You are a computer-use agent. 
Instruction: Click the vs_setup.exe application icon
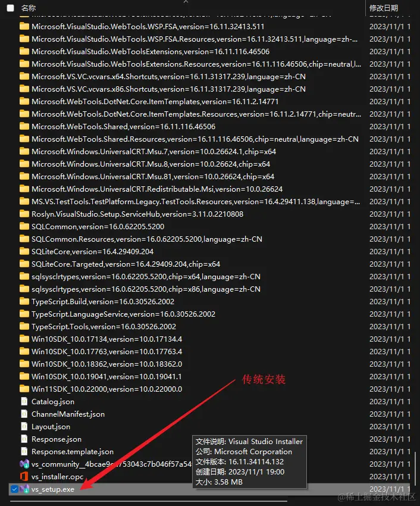coord(24,489)
